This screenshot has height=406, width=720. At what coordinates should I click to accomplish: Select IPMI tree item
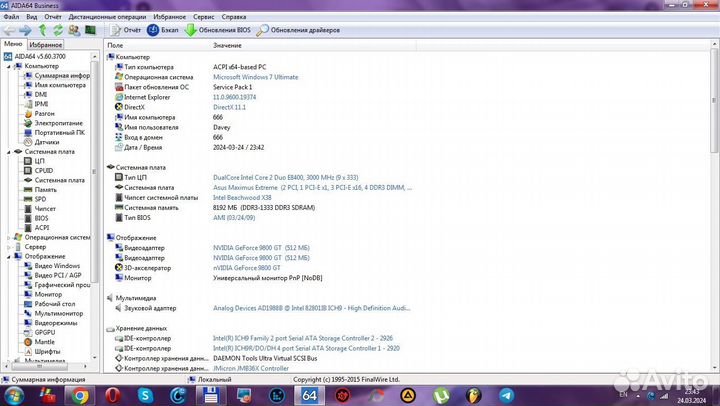(x=36, y=104)
